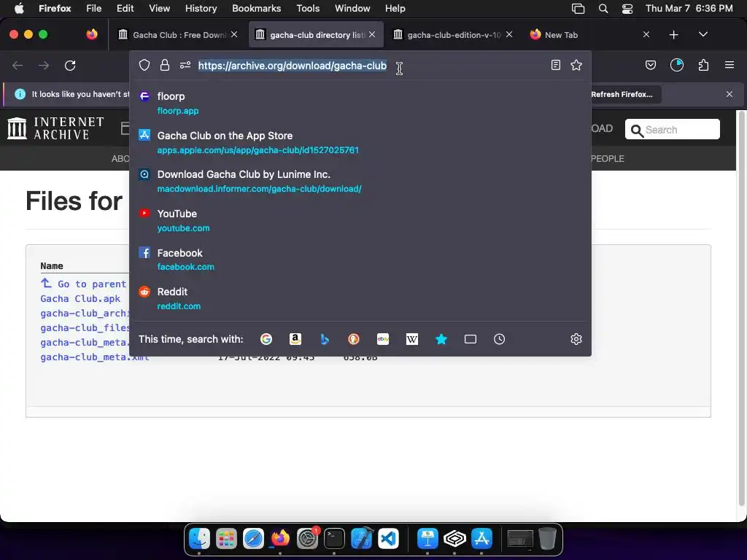Screen dimensions: 747x560
Task: Search with Amazon this time
Action: pyautogui.click(x=295, y=339)
